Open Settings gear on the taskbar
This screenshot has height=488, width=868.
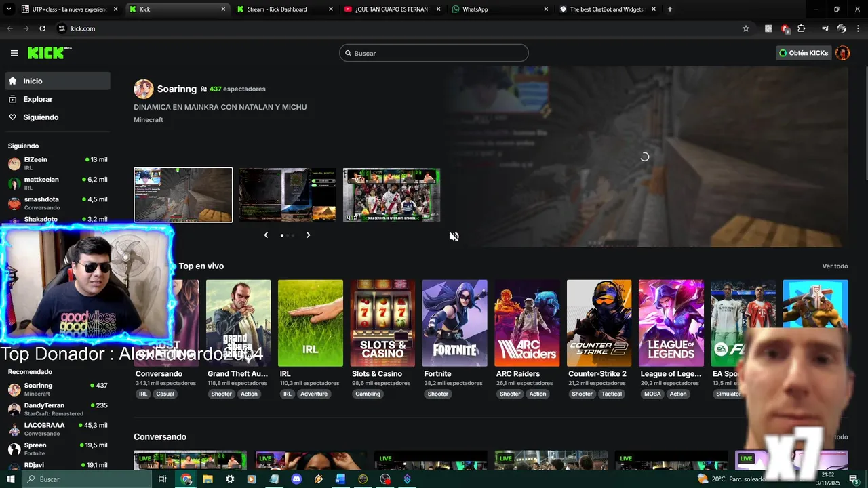point(230,479)
